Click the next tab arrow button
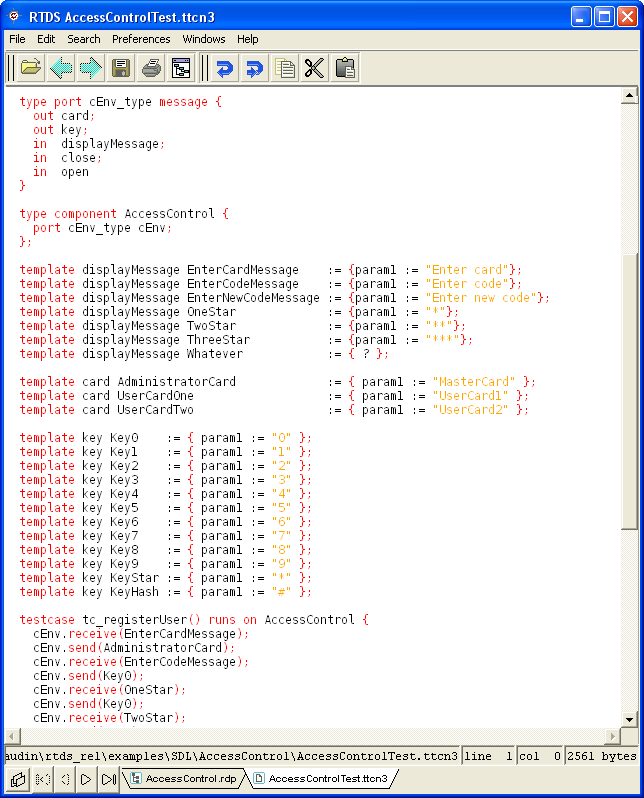This screenshot has width=644, height=798. click(x=86, y=778)
